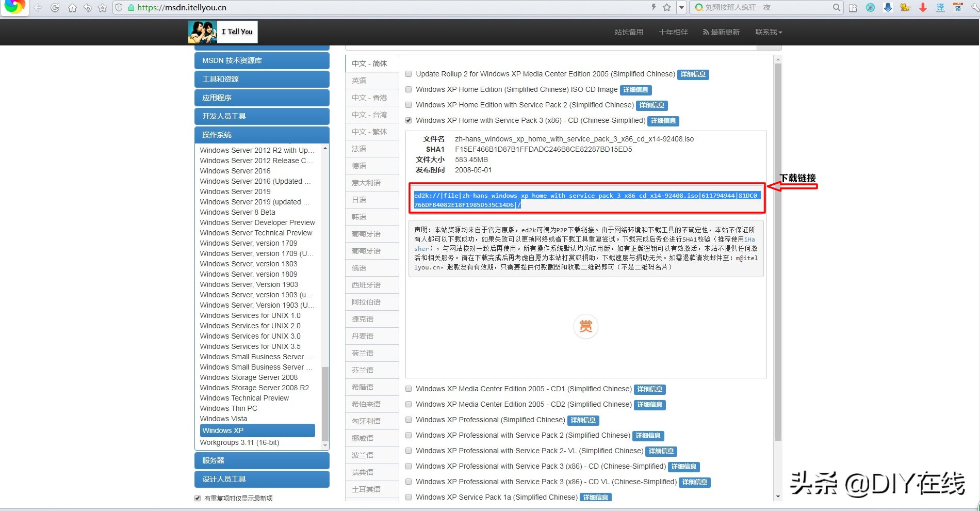Open the blue download manager icon
Image resolution: width=980 pixels, height=511 pixels.
point(888,7)
